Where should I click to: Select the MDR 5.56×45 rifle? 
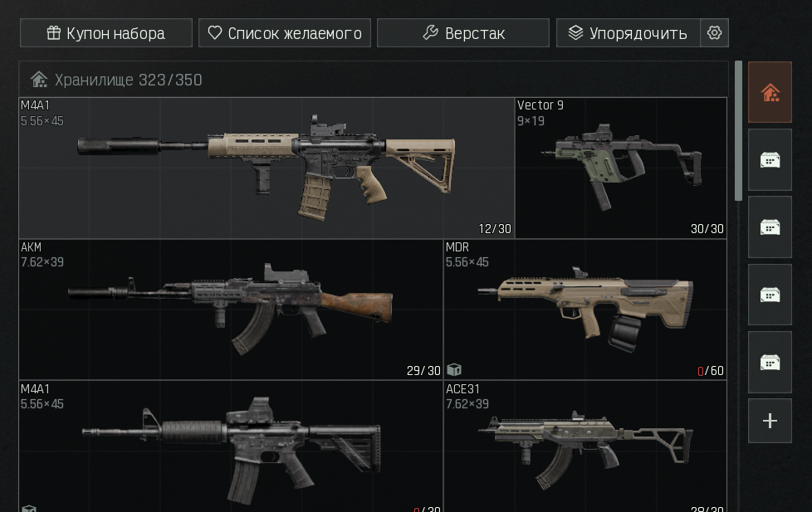[585, 310]
